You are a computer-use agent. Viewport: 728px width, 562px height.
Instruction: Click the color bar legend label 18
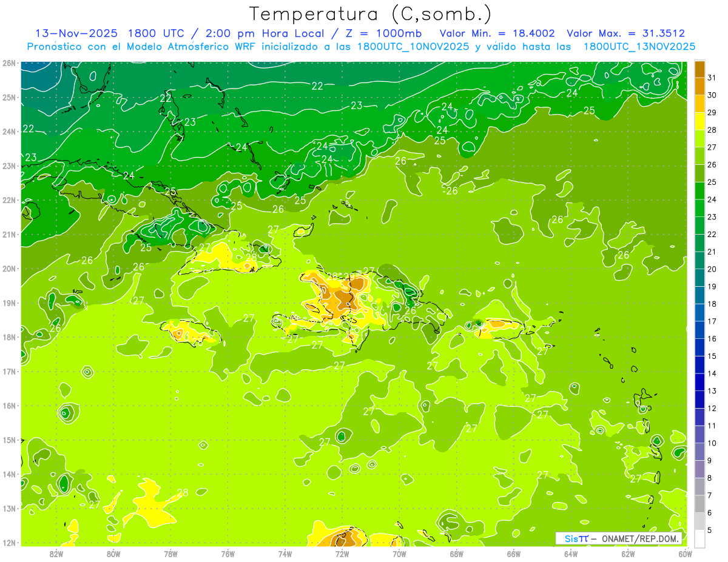coord(712,304)
